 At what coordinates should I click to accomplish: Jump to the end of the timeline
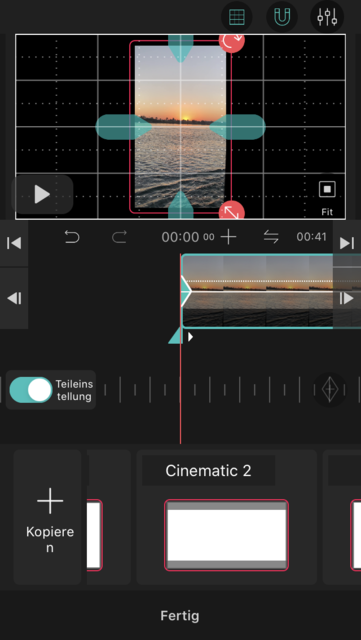pyautogui.click(x=347, y=243)
